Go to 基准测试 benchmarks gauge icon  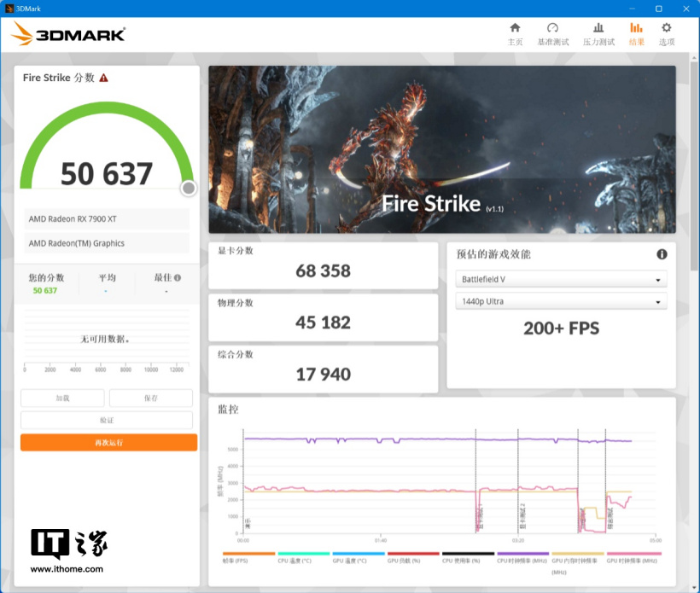pos(552,29)
